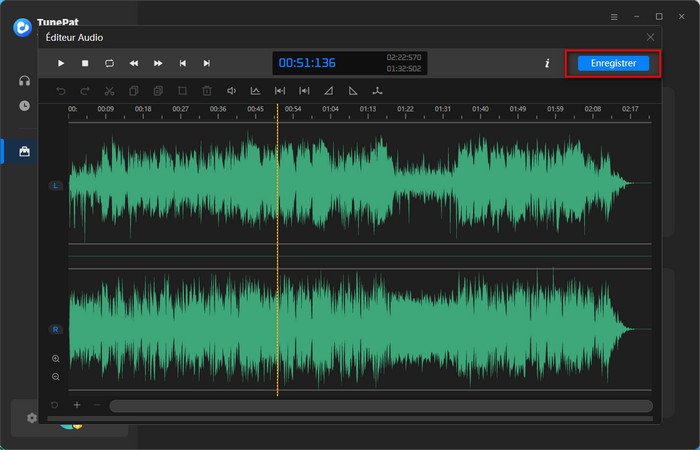Click minus to zoom timeline out
The image size is (700, 450).
point(97,405)
